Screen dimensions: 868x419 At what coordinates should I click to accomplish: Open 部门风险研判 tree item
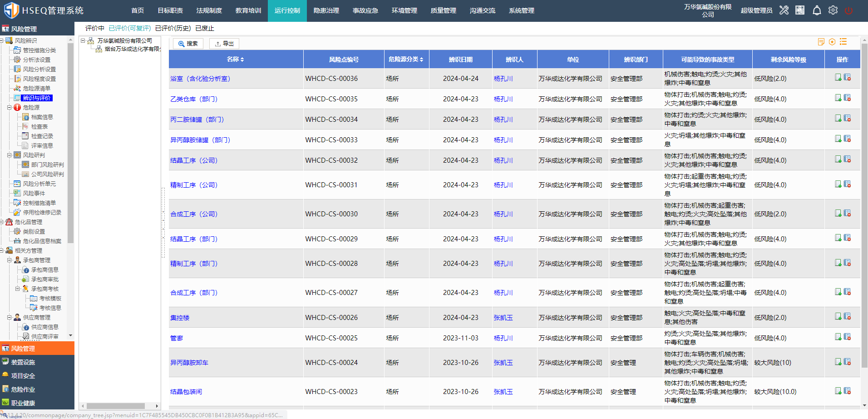click(47, 165)
